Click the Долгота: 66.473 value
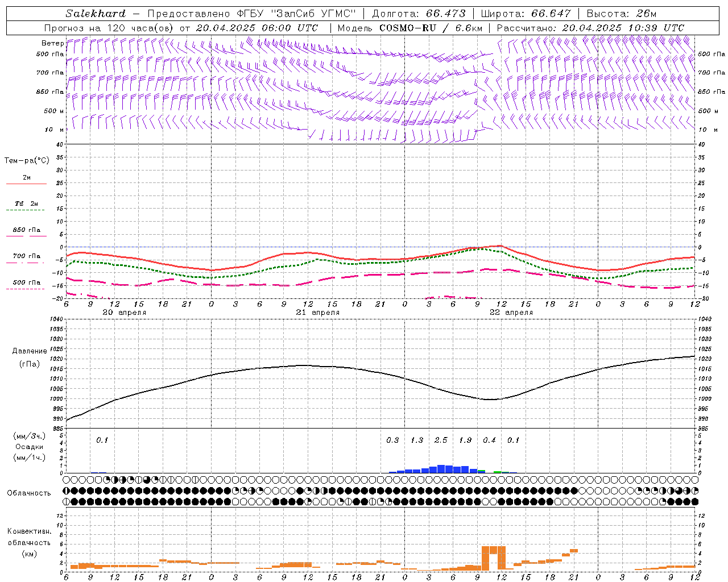728x582 pixels. tap(419, 14)
